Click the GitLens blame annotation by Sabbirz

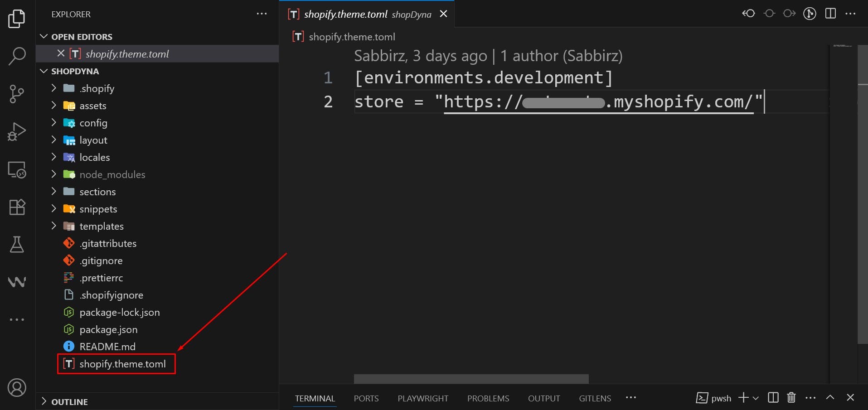488,56
